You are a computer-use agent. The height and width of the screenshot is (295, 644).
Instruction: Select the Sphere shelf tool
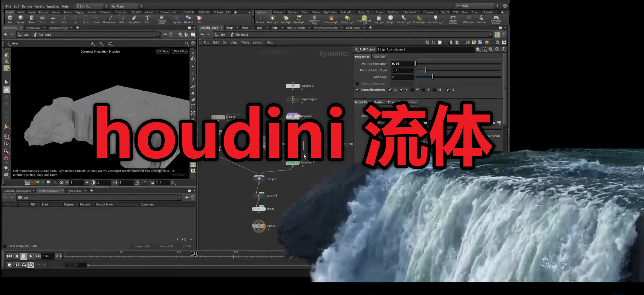coord(20,19)
